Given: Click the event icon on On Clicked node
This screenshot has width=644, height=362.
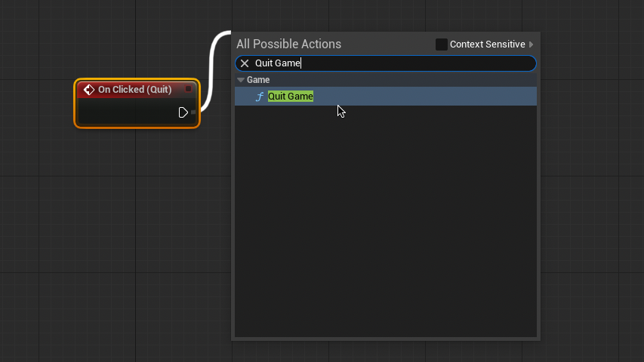Looking at the screenshot, I should coord(88,90).
